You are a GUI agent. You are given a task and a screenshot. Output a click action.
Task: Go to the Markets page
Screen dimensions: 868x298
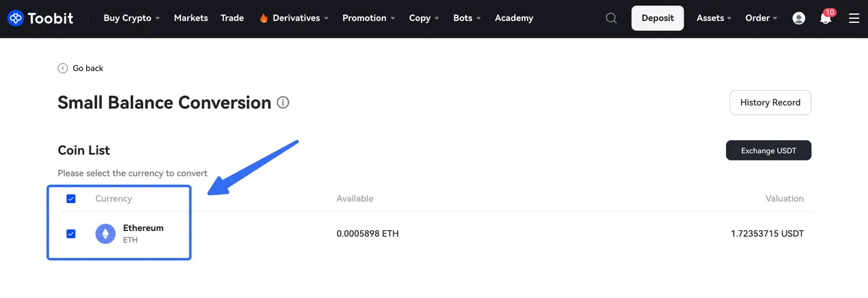(191, 18)
